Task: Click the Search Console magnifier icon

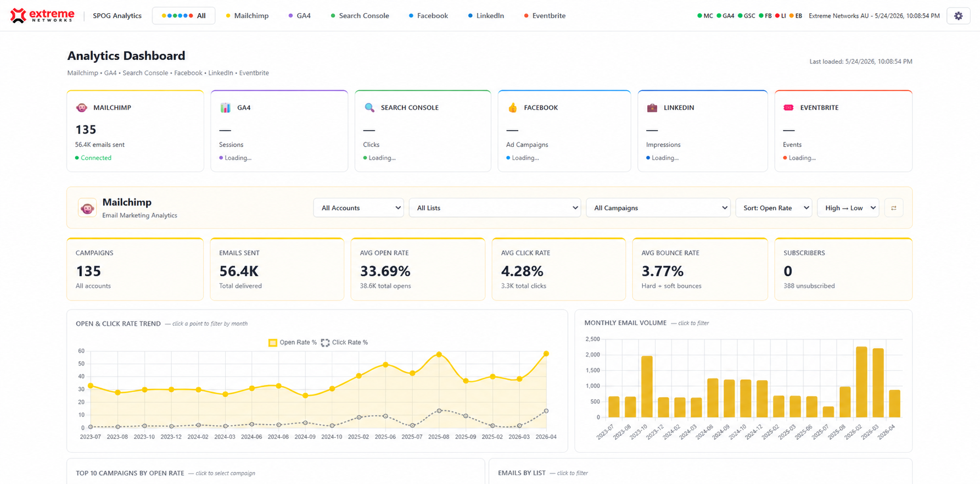Action: [x=369, y=108]
